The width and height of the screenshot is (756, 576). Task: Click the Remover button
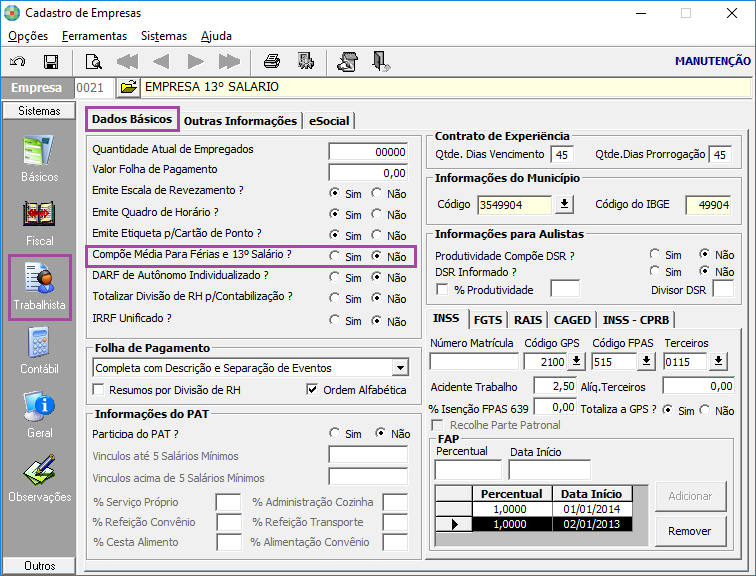[690, 531]
